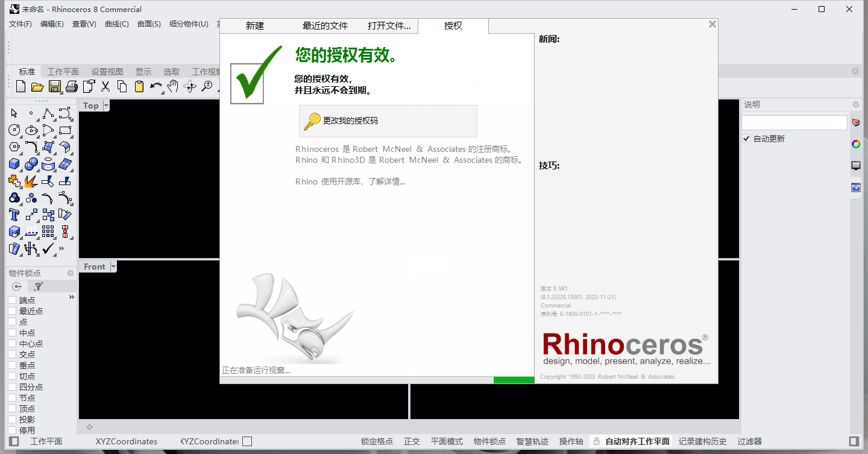Viewport: 868px width, 454px height.
Task: Click the Save floppy disk icon
Action: pos(55,86)
